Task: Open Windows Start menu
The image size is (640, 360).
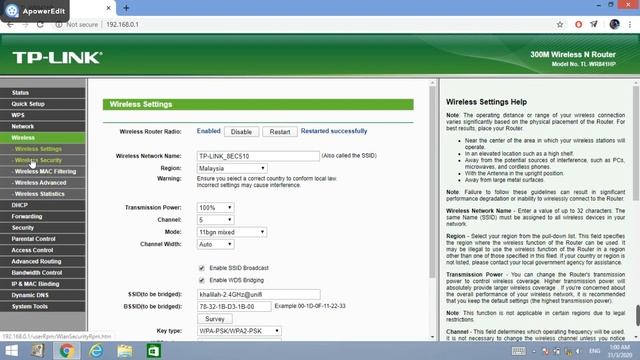Action: 11,351
